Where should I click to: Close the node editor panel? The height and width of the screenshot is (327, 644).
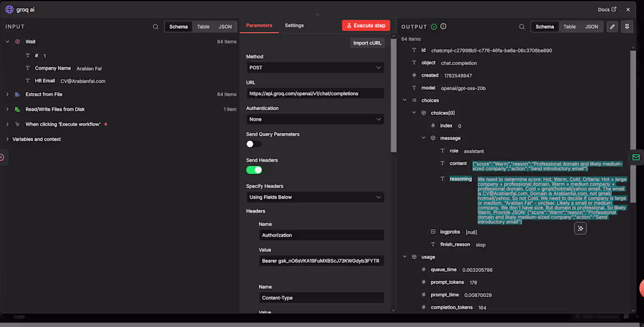[x=628, y=9]
